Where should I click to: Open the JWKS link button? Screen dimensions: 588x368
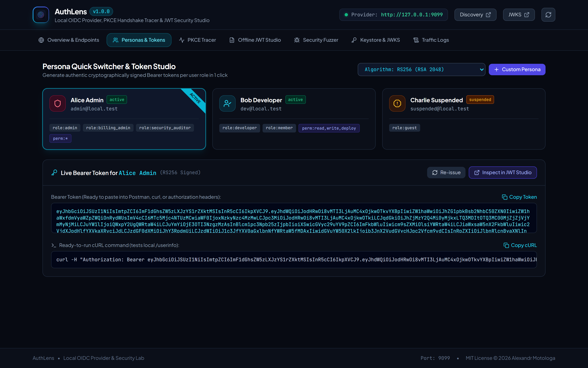519,15
